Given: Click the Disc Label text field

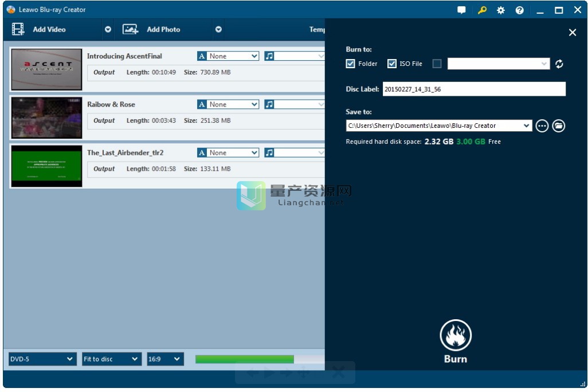Looking at the screenshot, I should (474, 89).
